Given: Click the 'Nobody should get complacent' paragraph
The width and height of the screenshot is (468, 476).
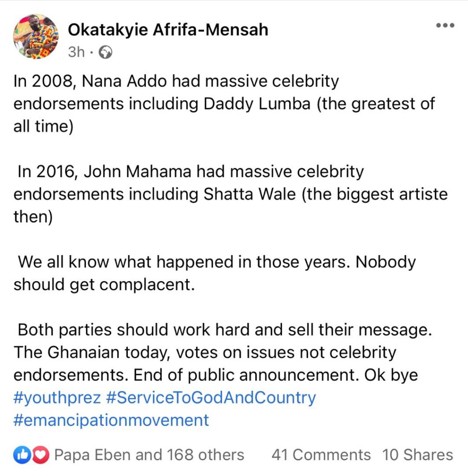Looking at the screenshot, I should click(x=215, y=273).
